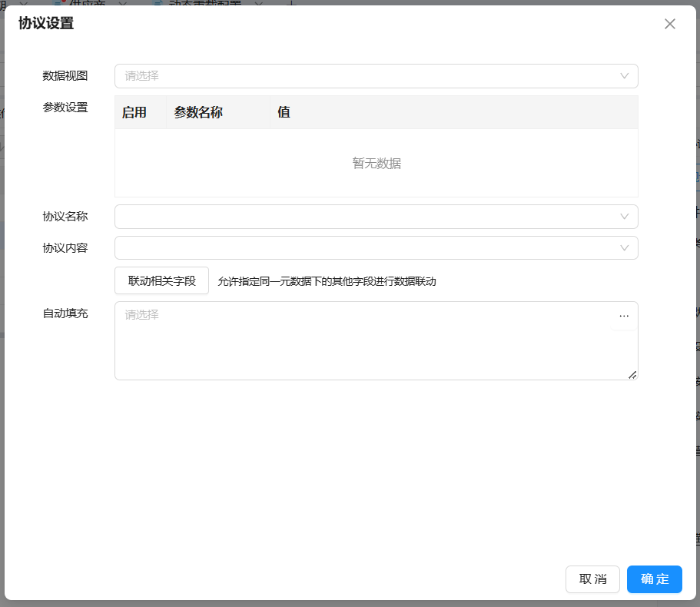Click the 自动填充 input area

(x=377, y=341)
